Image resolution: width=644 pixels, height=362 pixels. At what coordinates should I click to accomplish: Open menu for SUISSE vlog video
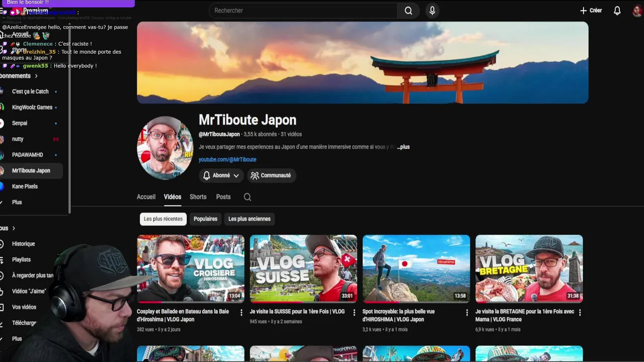tap(354, 312)
